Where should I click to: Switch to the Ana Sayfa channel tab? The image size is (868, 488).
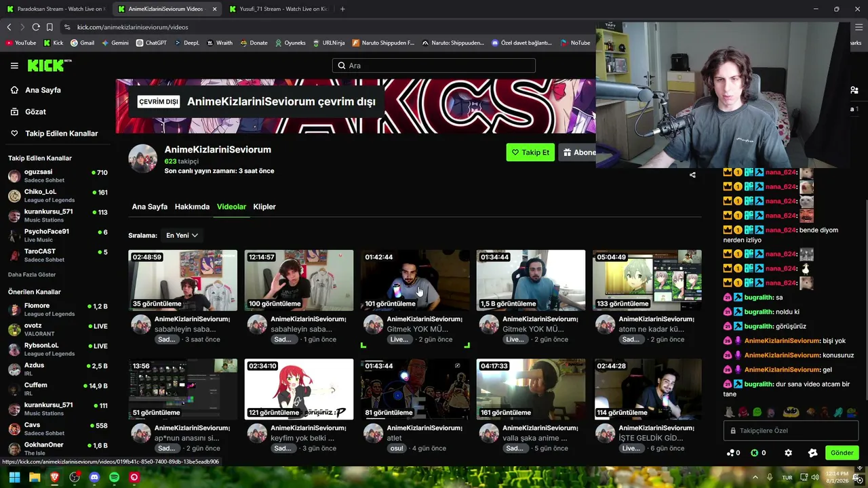[149, 207]
